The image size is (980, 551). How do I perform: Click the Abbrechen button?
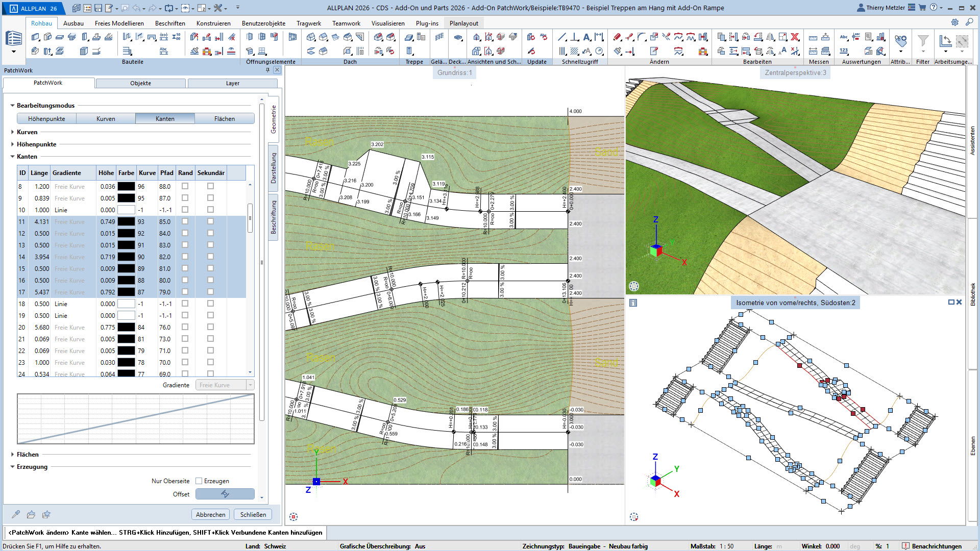[210, 514]
